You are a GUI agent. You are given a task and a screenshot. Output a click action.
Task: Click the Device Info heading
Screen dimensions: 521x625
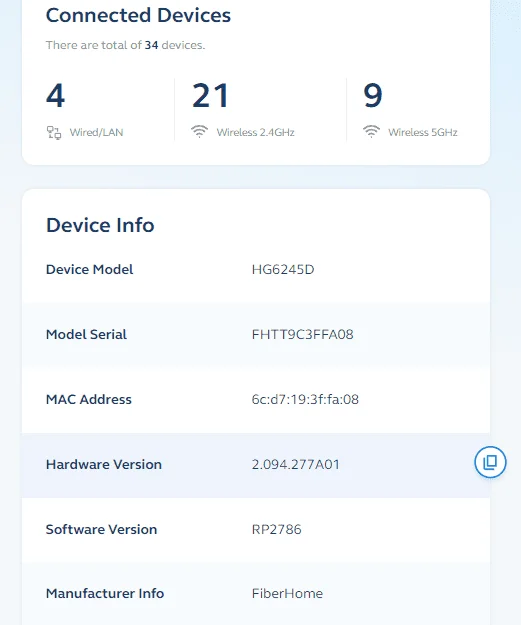(x=100, y=225)
